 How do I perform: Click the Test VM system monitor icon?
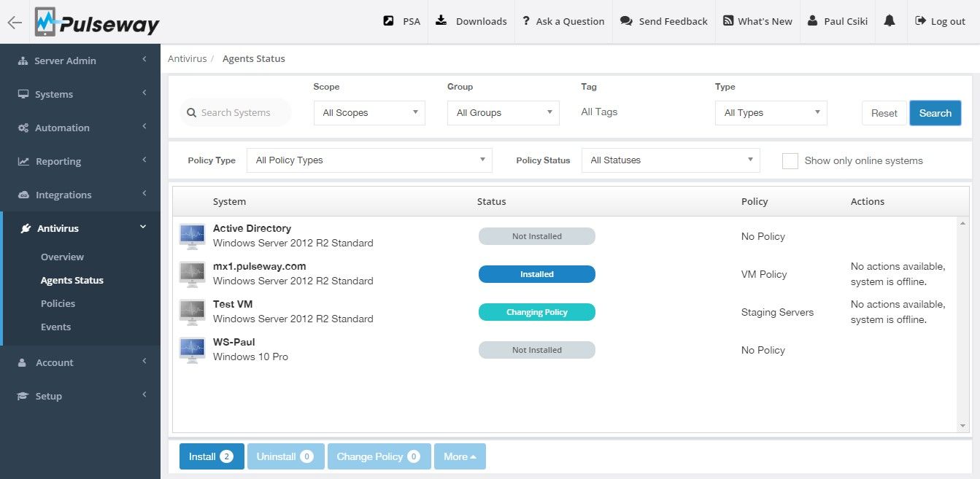tap(192, 312)
